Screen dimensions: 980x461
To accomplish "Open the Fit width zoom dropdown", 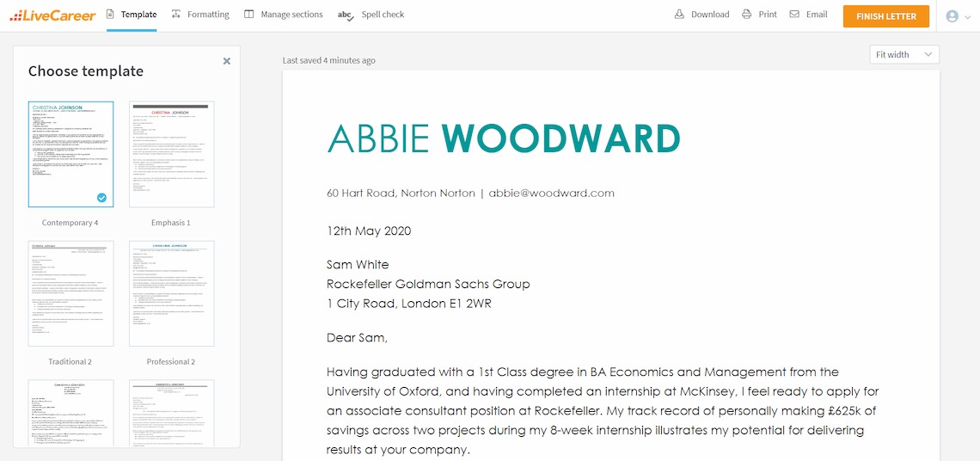I will pos(903,54).
